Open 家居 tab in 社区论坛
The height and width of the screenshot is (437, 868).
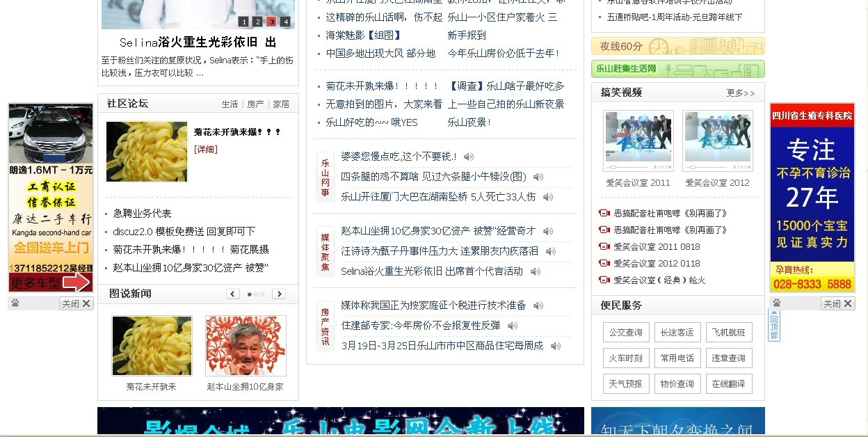281,104
